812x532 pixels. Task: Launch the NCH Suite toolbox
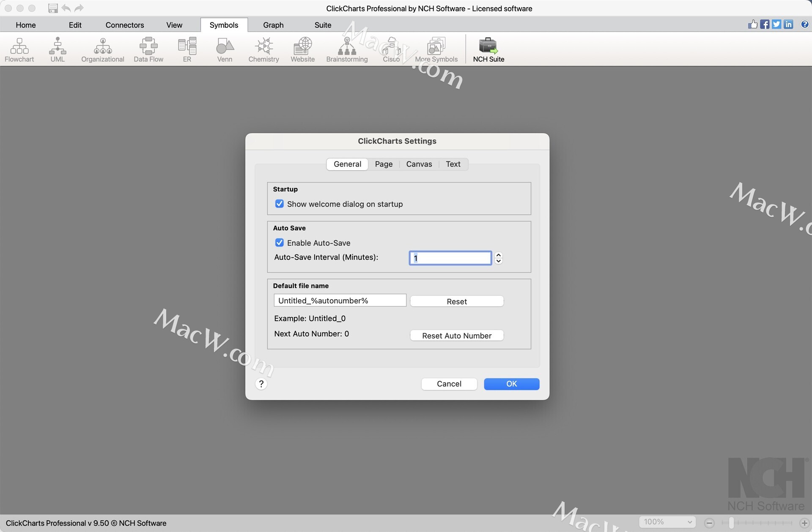point(488,49)
